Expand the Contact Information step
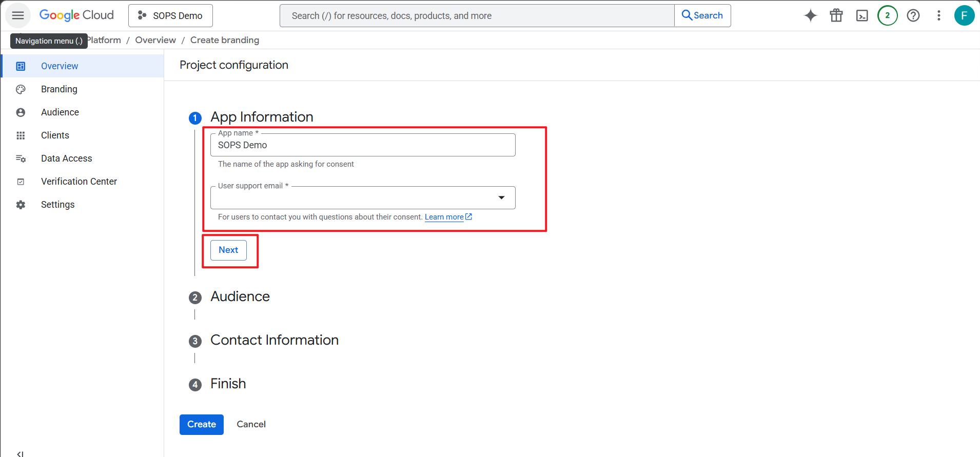The height and width of the screenshot is (457, 980). 274,340
